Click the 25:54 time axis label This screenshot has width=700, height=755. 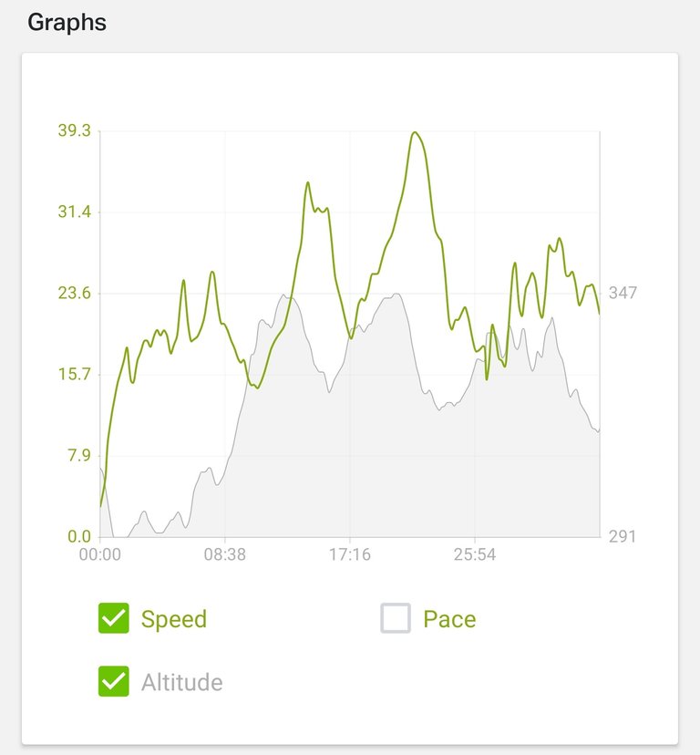click(474, 554)
